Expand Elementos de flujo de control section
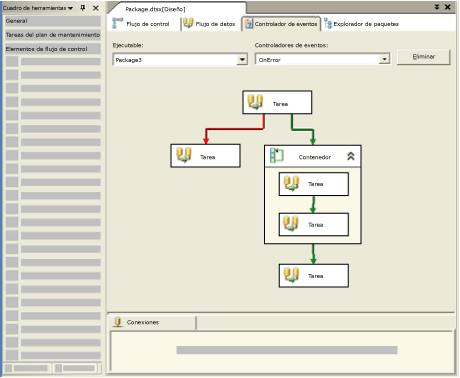The image size is (460, 378). coord(53,49)
